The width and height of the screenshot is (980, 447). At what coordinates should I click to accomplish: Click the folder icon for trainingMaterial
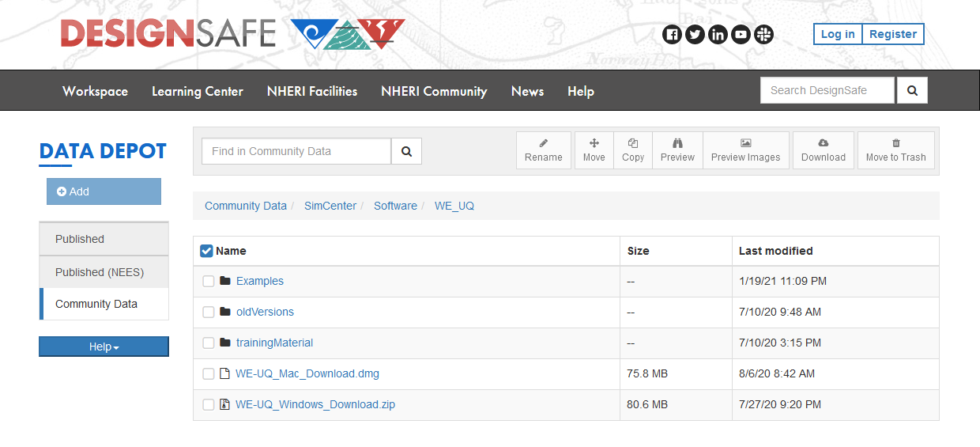225,343
